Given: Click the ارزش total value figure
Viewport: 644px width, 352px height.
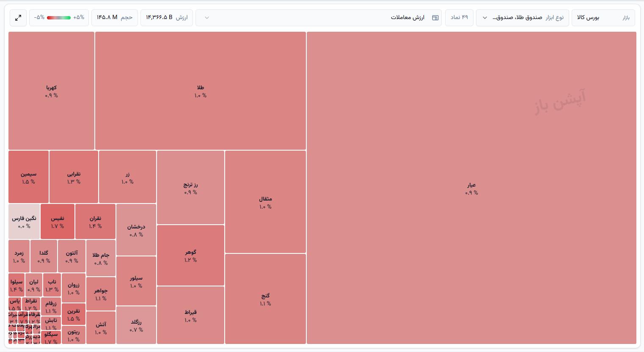Looking at the screenshot, I should pyautogui.click(x=167, y=18).
